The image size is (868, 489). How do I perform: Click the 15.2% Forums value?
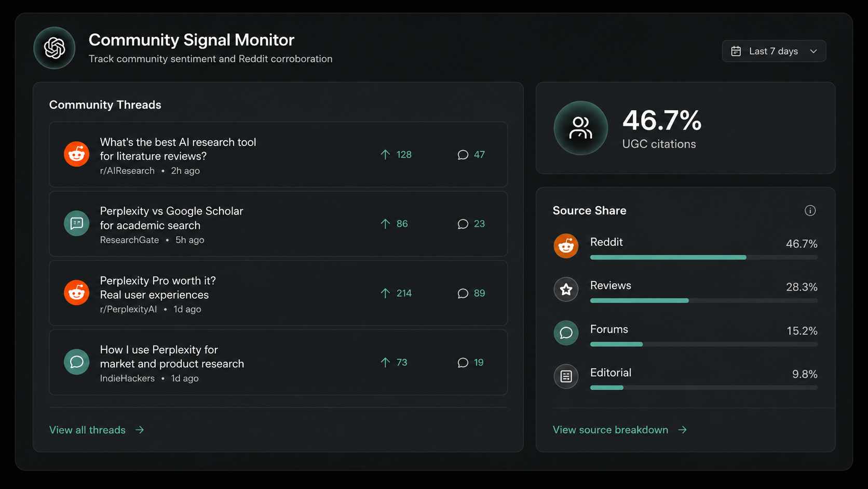pos(802,331)
